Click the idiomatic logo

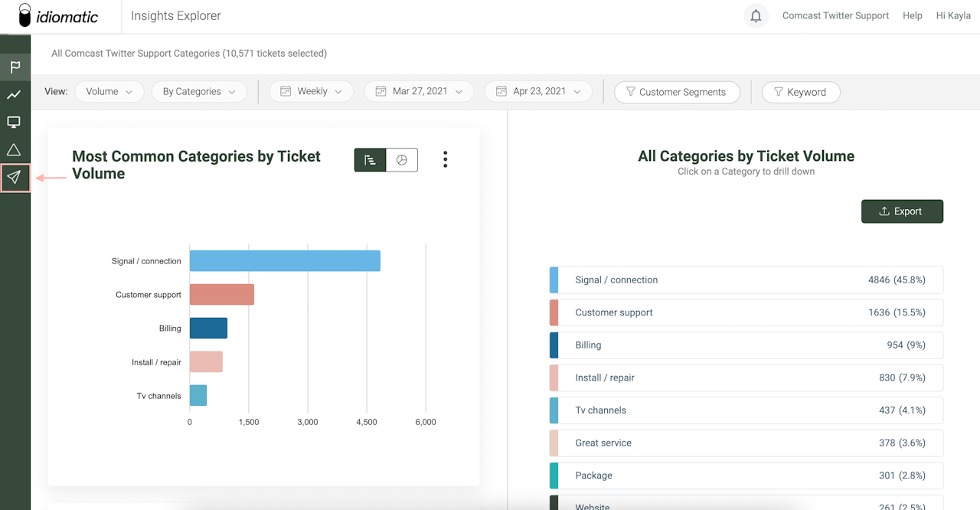pyautogui.click(x=59, y=15)
